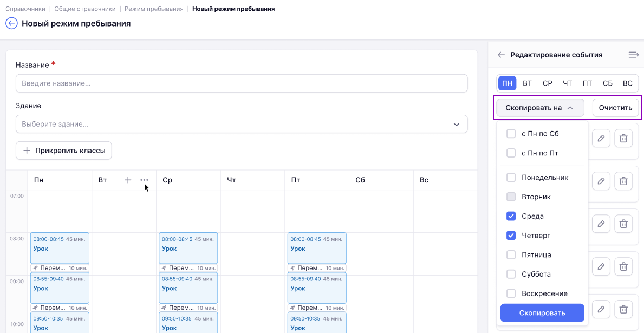
Task: Check the Воскресение option in copy list
Action: [511, 293]
